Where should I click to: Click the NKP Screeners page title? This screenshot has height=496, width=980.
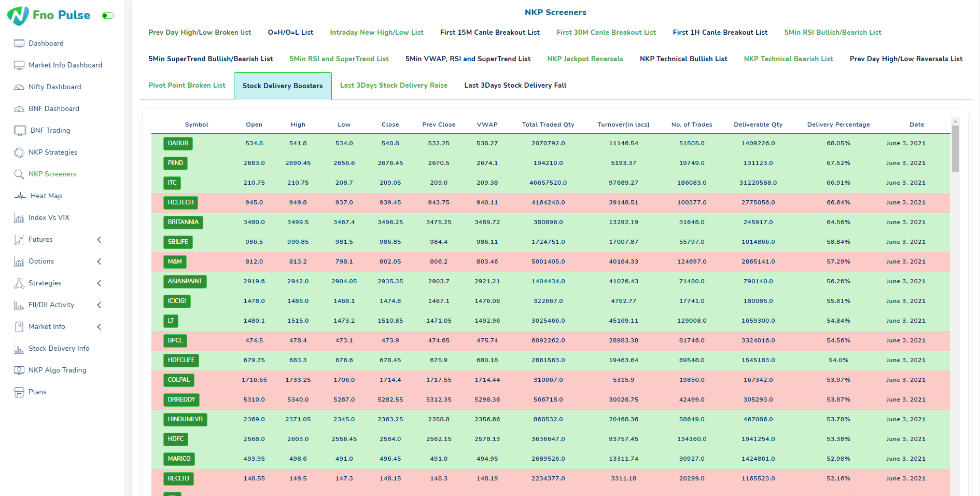coord(555,12)
